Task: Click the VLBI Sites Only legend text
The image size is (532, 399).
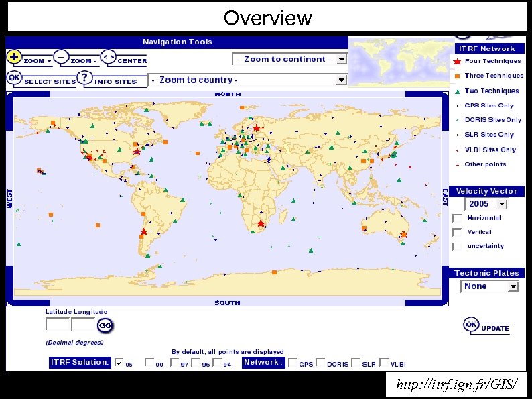Action: [x=490, y=150]
